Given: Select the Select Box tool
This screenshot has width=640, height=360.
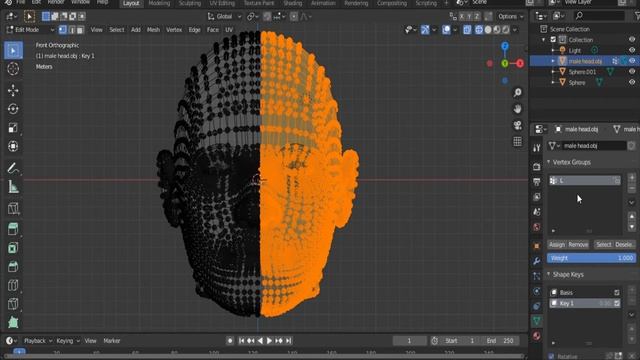Looking at the screenshot, I should [x=13, y=51].
